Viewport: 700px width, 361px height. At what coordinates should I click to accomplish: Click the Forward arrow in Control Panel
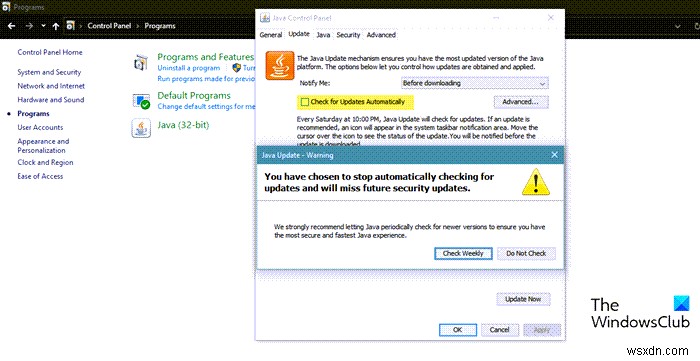point(29,26)
